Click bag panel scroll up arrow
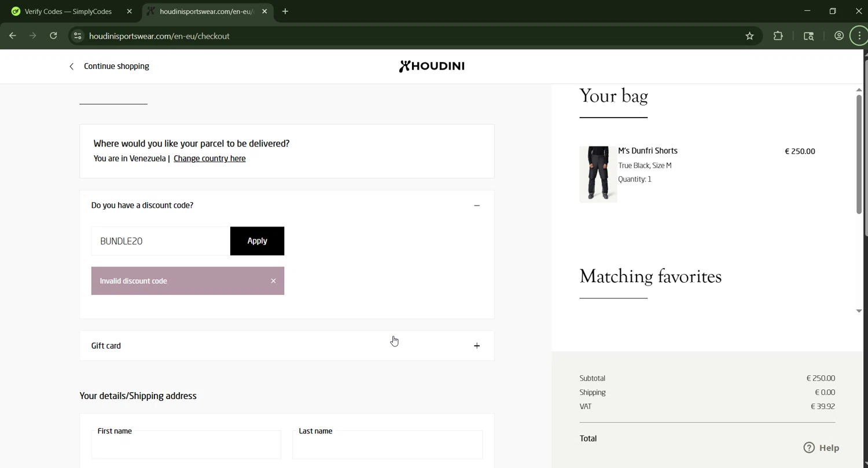The width and height of the screenshot is (868, 468). (859, 90)
